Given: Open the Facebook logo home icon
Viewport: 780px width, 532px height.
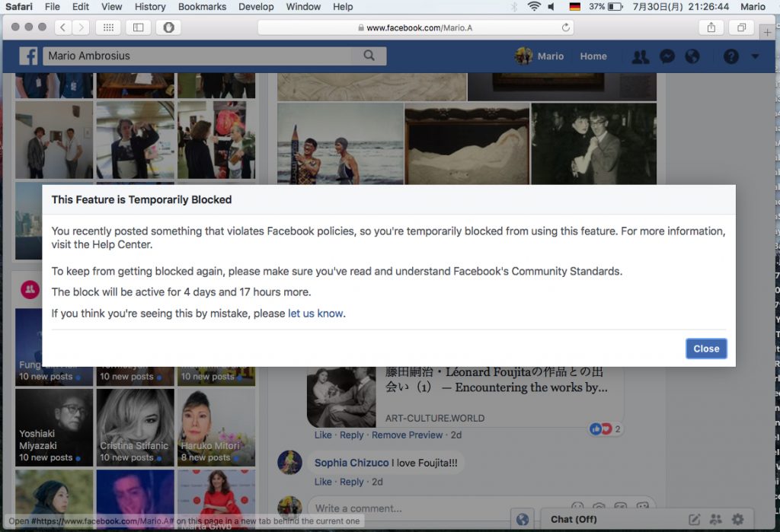Looking at the screenshot, I should [28, 56].
